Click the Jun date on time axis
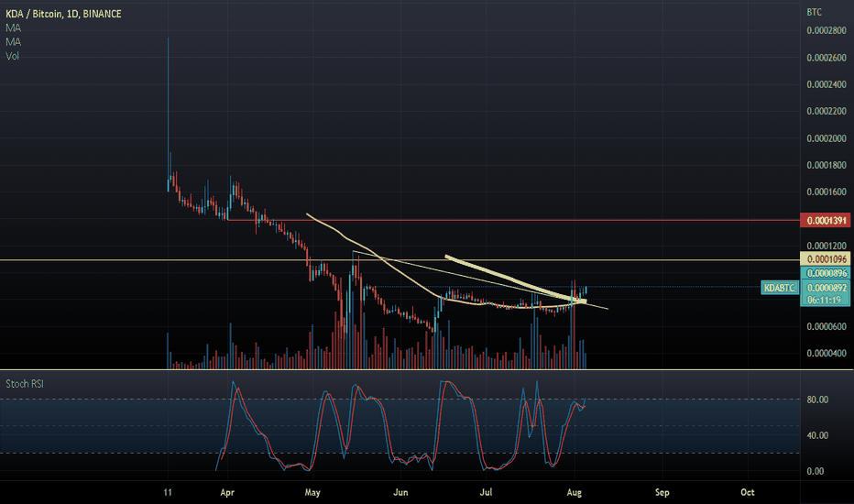The image size is (854, 504). point(400,493)
